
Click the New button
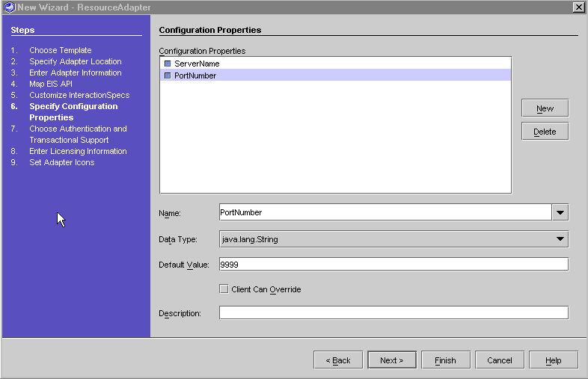(x=545, y=108)
